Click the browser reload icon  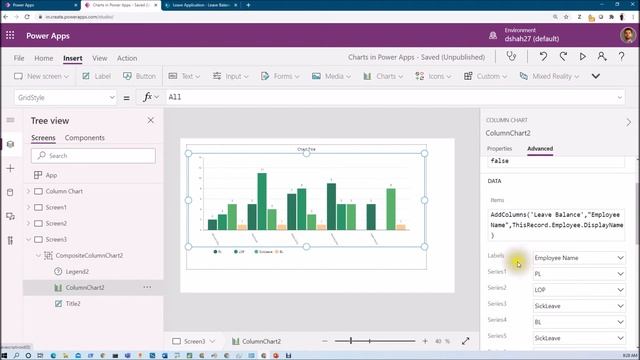pos(27,17)
